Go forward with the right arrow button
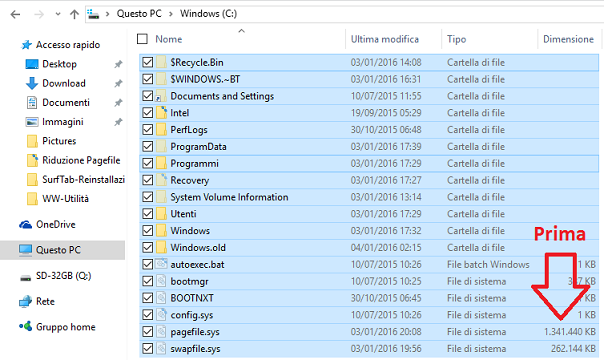 39,15
